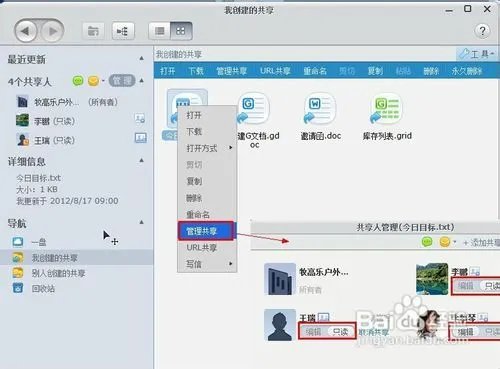This screenshot has height=369, width=500.
Task: Click 永久删除 in the blue action bar
Action: pyautogui.click(x=467, y=71)
